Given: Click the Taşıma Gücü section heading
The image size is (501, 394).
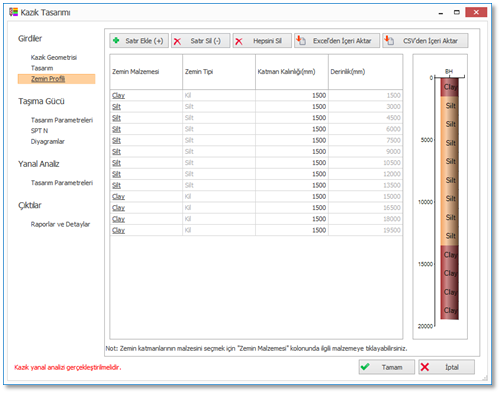Looking at the screenshot, I should click(x=41, y=101).
